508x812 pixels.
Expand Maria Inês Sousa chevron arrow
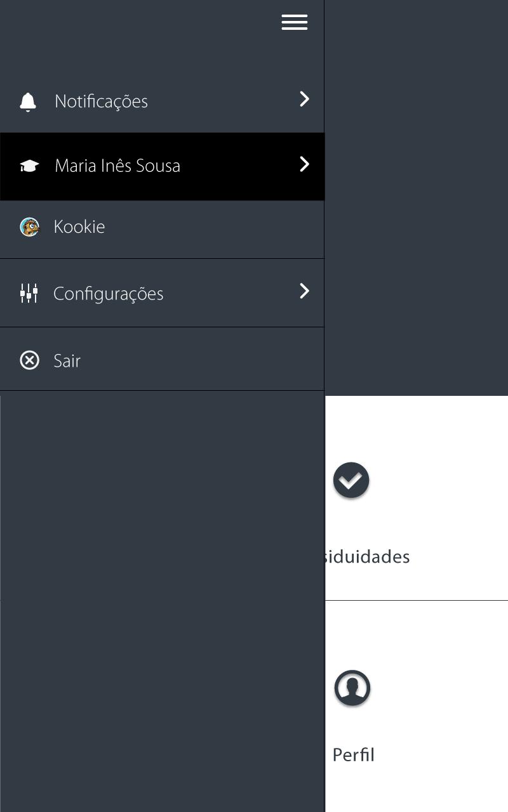coord(304,164)
